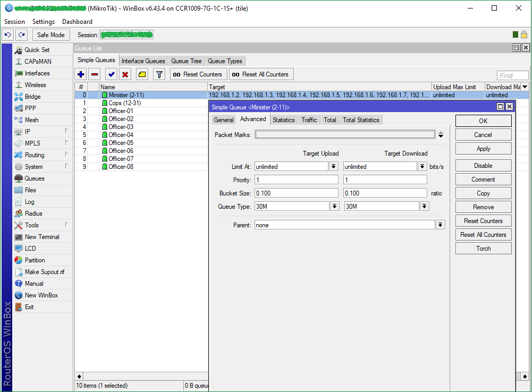Click the upload Bucket Size field

click(297, 193)
